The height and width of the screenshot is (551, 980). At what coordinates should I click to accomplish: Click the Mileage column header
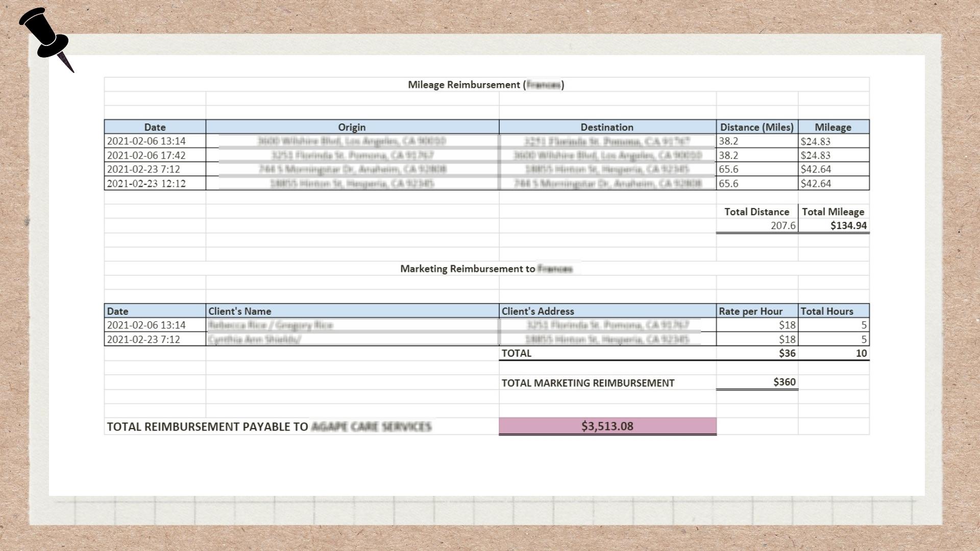832,127
